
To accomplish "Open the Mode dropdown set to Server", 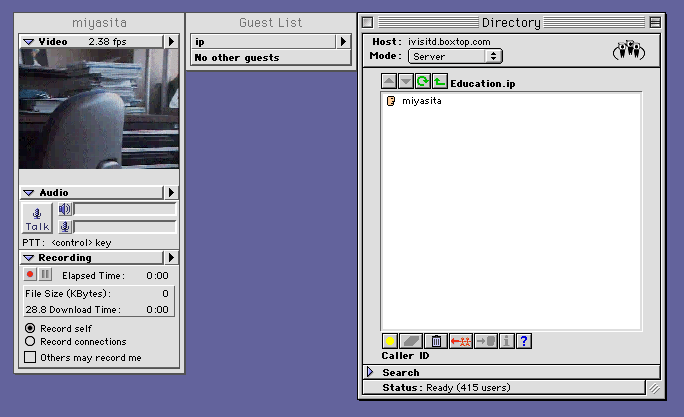I will pos(455,57).
